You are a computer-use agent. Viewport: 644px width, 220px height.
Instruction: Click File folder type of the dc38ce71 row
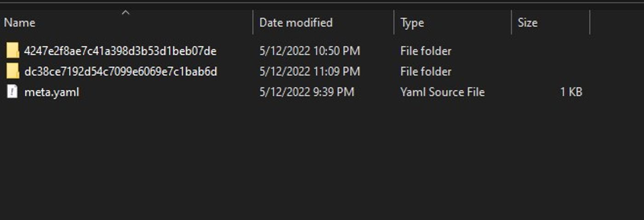[x=426, y=71]
